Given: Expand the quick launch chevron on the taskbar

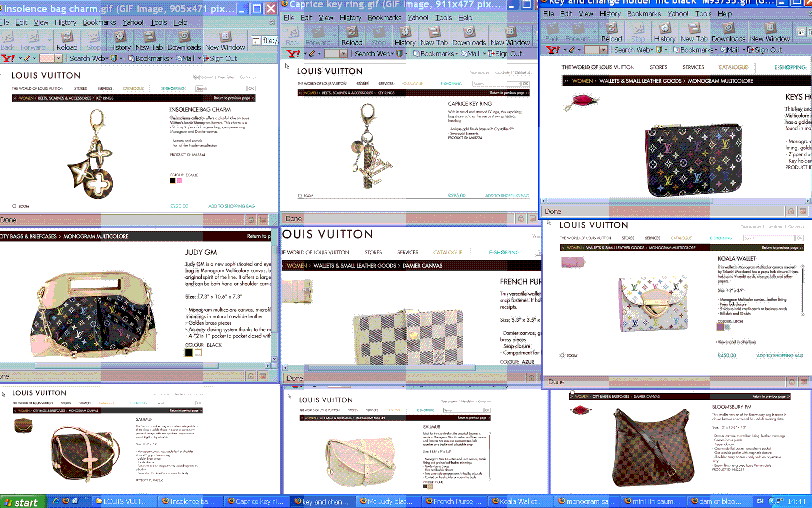Looking at the screenshot, I should point(85,498).
